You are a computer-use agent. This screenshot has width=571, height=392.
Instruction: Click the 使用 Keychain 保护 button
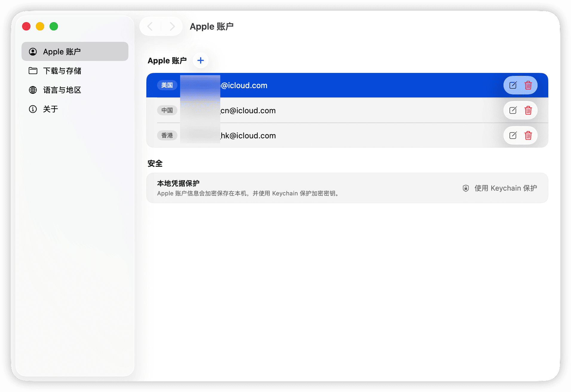500,188
